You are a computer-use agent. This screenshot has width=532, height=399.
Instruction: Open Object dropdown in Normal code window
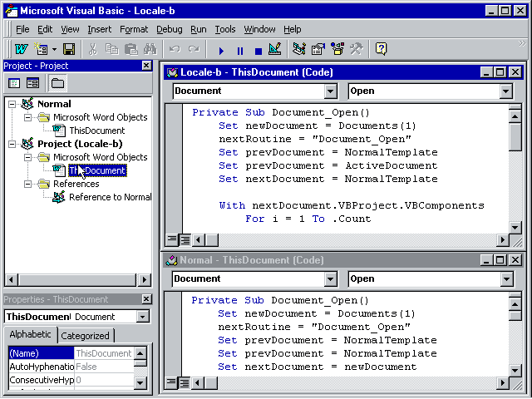(330, 279)
